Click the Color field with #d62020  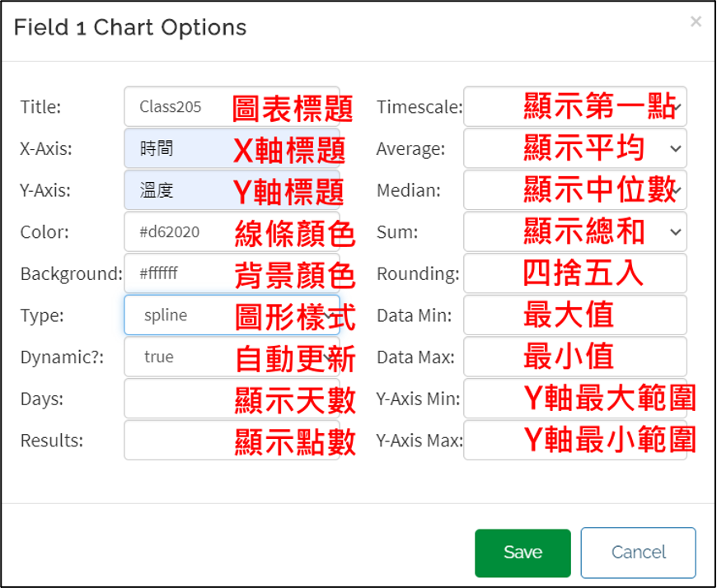(232, 231)
